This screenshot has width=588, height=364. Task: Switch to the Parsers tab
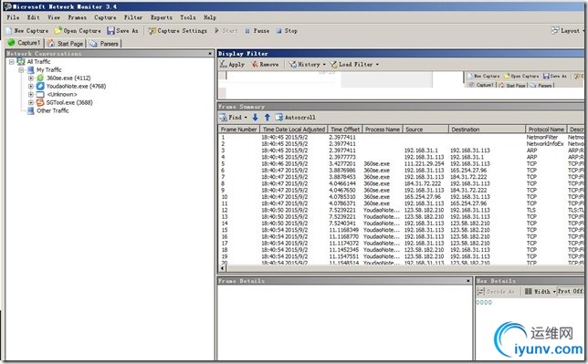pyautogui.click(x=104, y=44)
